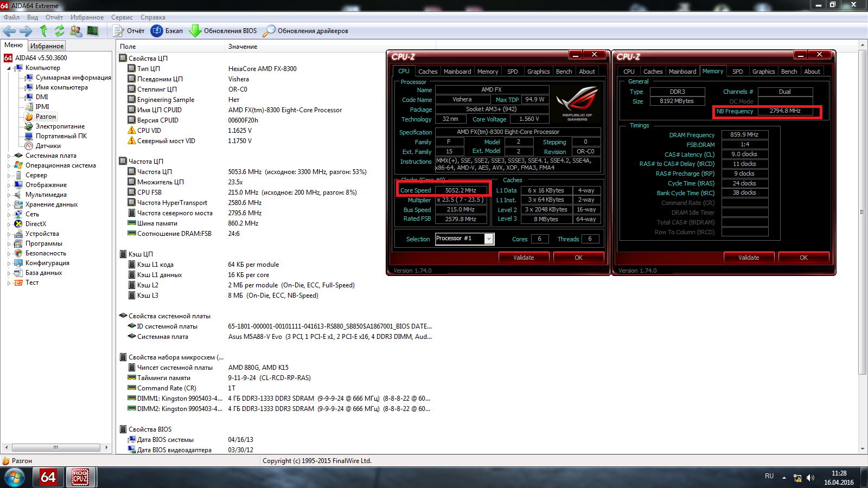Click OK in CPU-Z window showing Memory timings
The height and width of the screenshot is (488, 868).
[803, 258]
